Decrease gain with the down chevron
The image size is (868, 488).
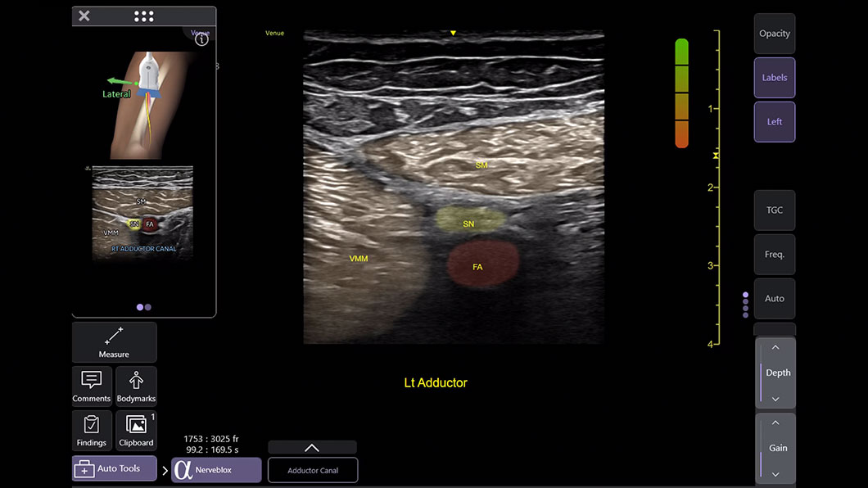[x=775, y=473]
